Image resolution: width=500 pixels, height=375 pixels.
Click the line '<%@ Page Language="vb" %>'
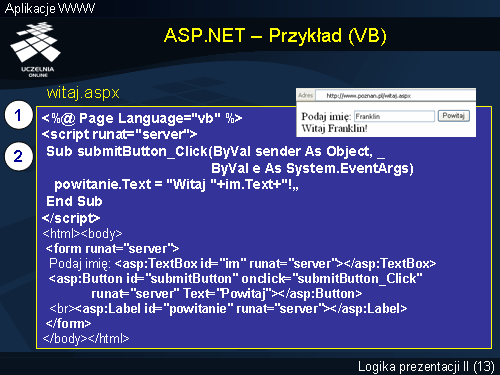142,118
